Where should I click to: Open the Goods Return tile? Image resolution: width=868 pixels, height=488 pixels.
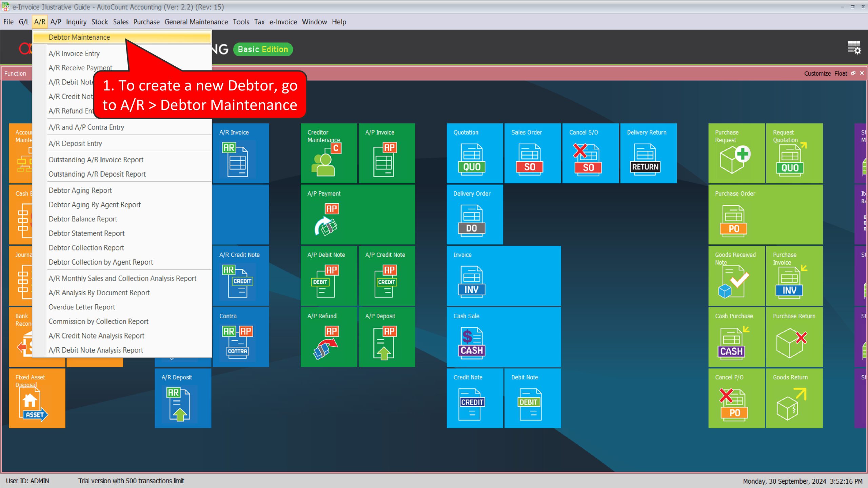pyautogui.click(x=794, y=398)
